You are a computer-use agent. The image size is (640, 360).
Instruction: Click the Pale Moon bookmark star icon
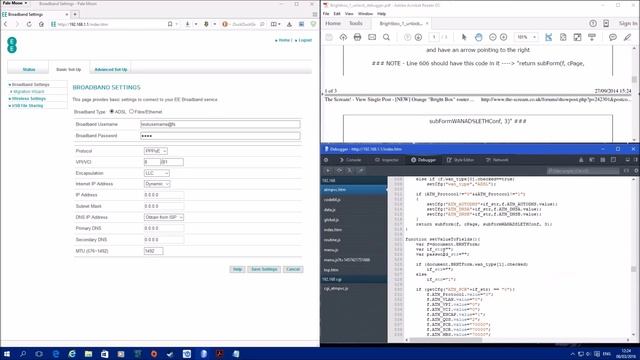pos(170,24)
